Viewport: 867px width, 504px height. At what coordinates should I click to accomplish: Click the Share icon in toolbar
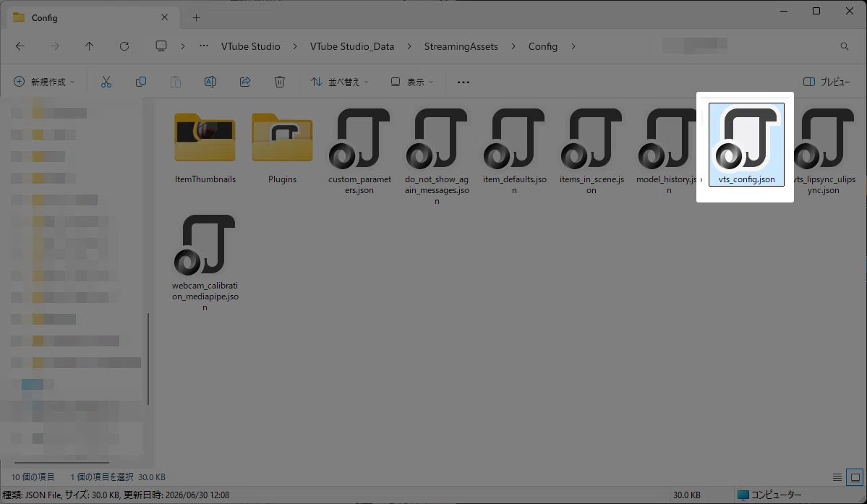click(245, 82)
